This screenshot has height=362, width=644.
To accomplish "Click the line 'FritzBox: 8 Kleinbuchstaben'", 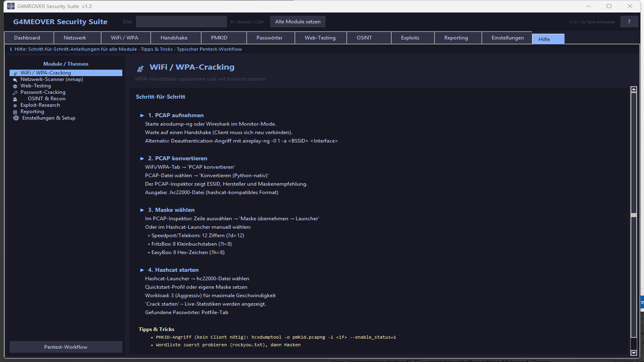I will pos(190,244).
